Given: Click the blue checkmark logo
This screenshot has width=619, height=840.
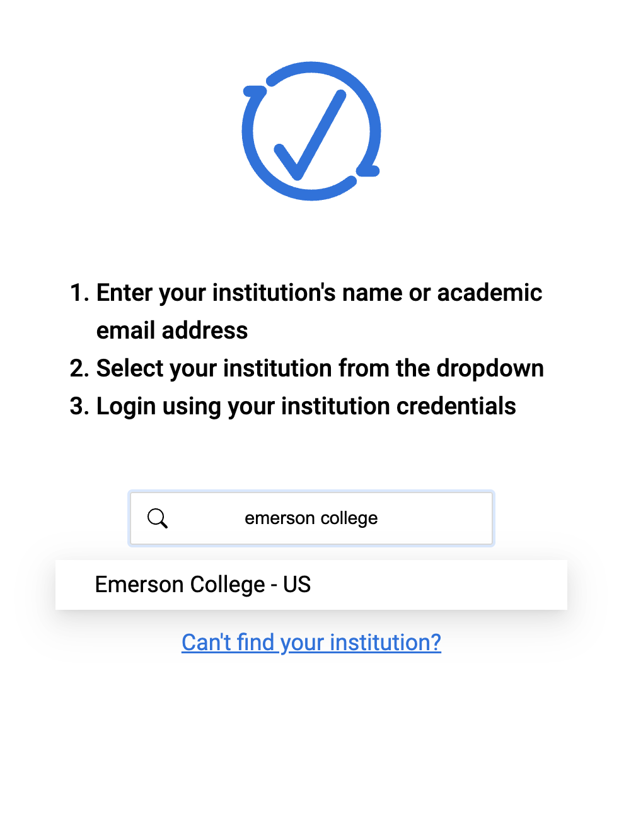Looking at the screenshot, I should click(x=311, y=131).
